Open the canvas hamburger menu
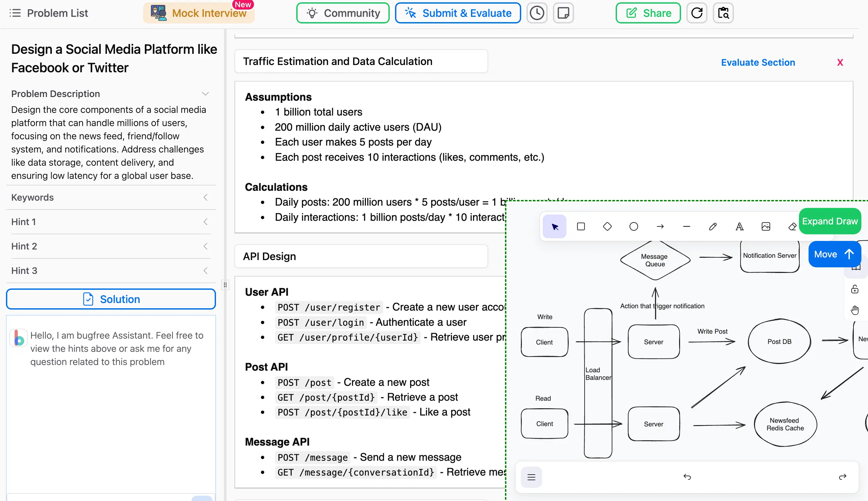Viewport: 868px width, 501px height. (x=530, y=477)
